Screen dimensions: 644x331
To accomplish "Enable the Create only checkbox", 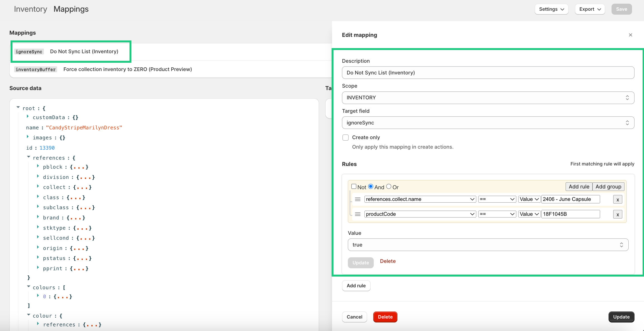I will tap(345, 138).
